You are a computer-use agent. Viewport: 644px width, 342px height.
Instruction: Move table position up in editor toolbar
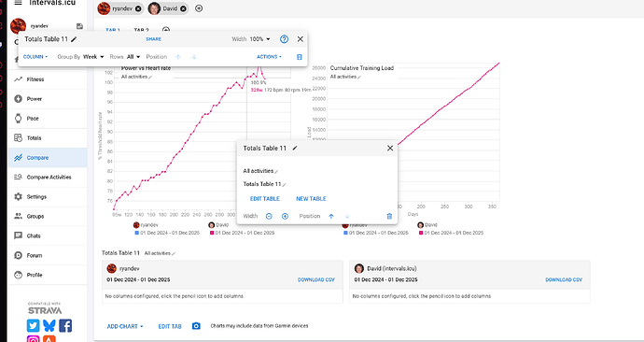(x=178, y=57)
